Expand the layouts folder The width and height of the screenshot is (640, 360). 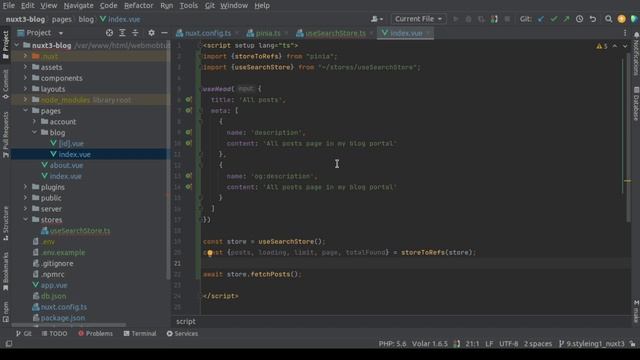pyautogui.click(x=26, y=89)
